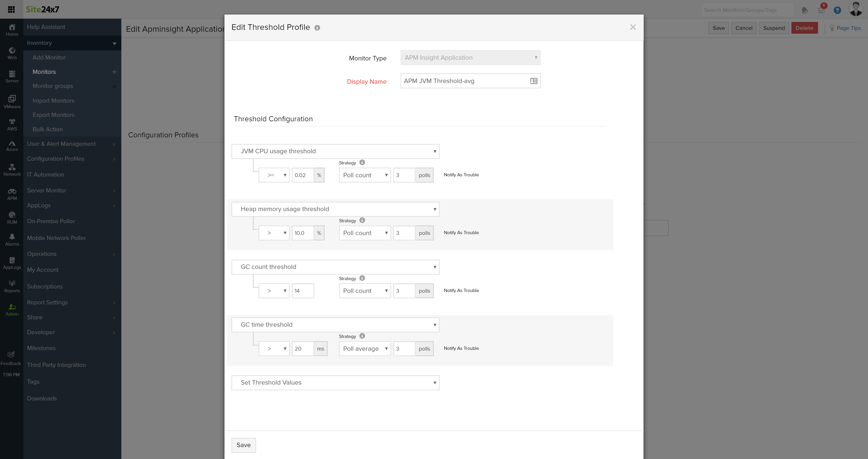Click Save button at dialog bottom
This screenshot has width=868, height=459.
point(243,445)
